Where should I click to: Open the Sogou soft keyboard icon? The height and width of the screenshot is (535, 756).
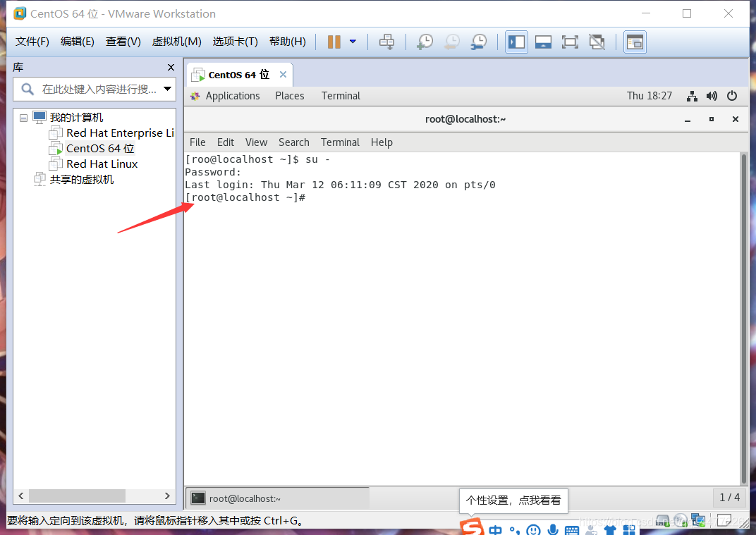(572, 531)
